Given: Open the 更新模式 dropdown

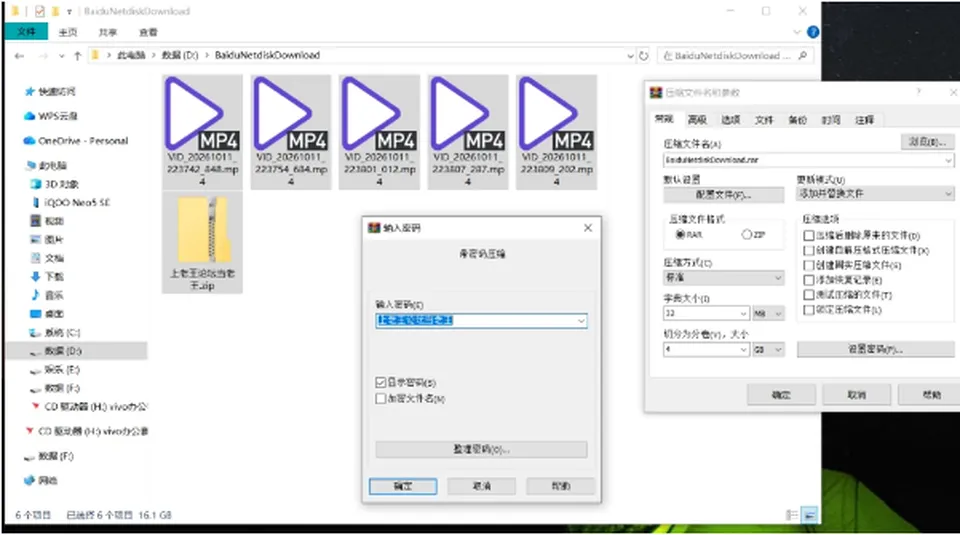Looking at the screenshot, I should point(948,193).
